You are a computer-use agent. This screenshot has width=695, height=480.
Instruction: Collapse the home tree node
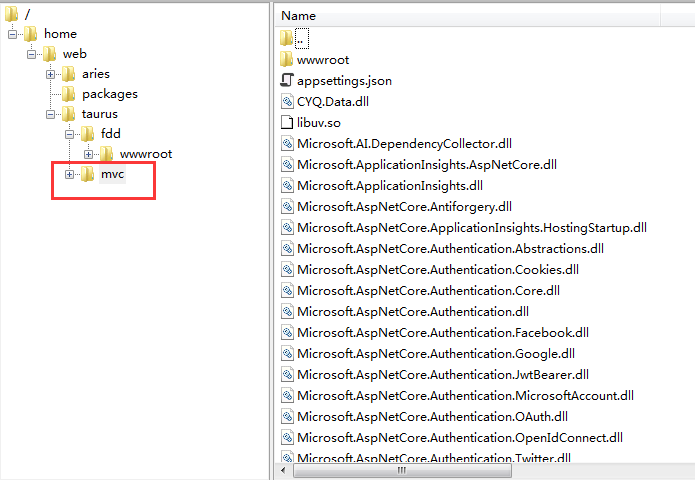coord(12,34)
